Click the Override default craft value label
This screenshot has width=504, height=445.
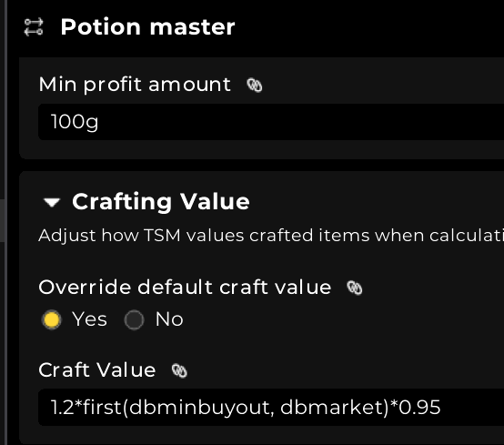coord(185,287)
